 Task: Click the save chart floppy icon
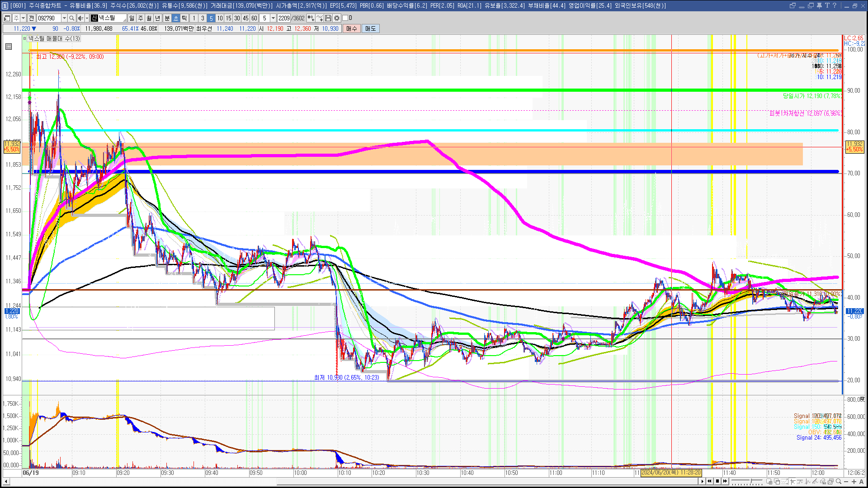pyautogui.click(x=328, y=18)
